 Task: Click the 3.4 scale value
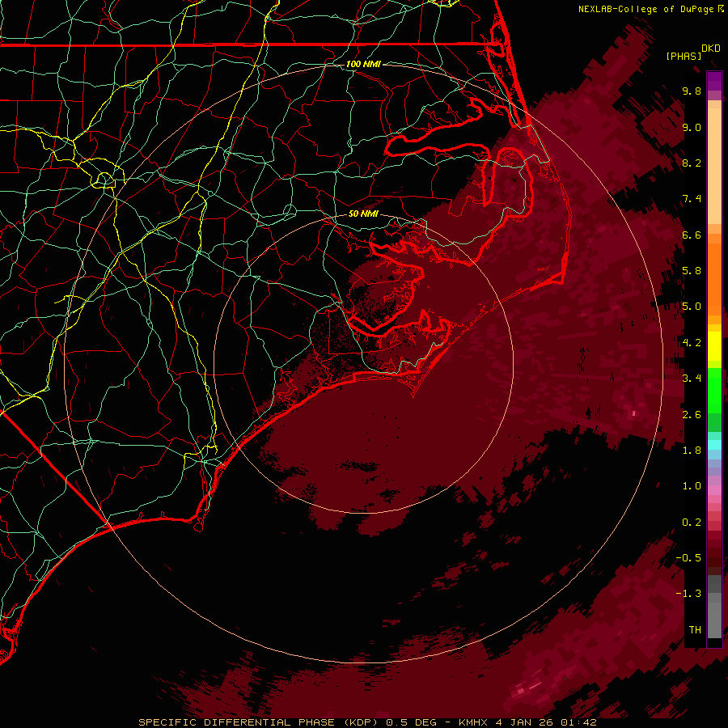click(692, 379)
